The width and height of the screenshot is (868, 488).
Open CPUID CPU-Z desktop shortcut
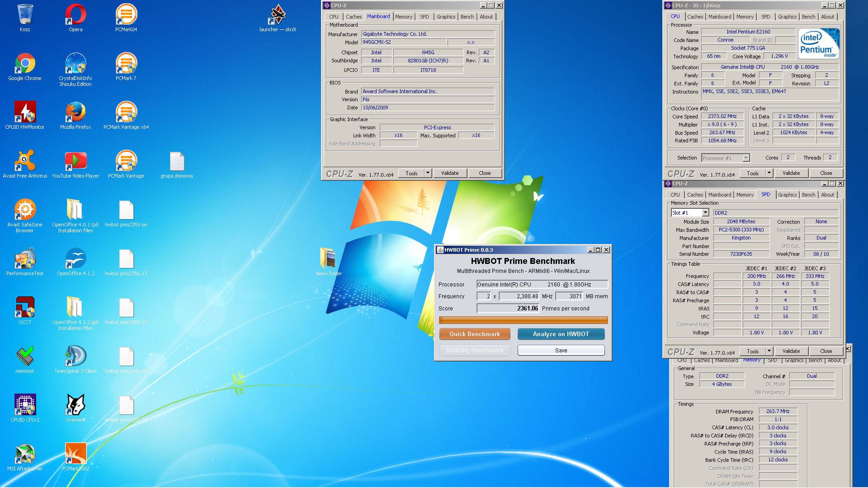[25, 408]
